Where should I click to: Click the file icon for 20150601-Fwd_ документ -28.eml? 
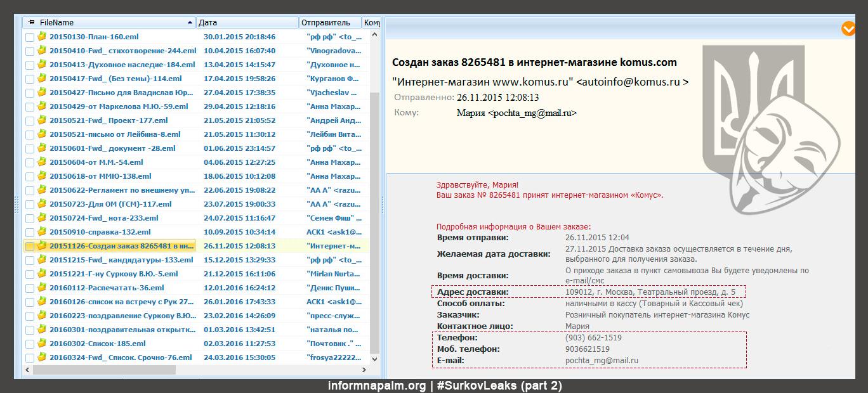tap(42, 148)
